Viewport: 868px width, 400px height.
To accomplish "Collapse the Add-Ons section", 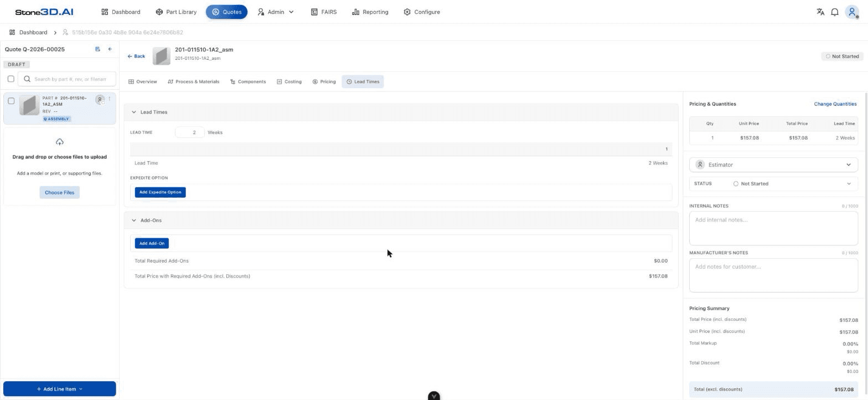I will point(133,220).
